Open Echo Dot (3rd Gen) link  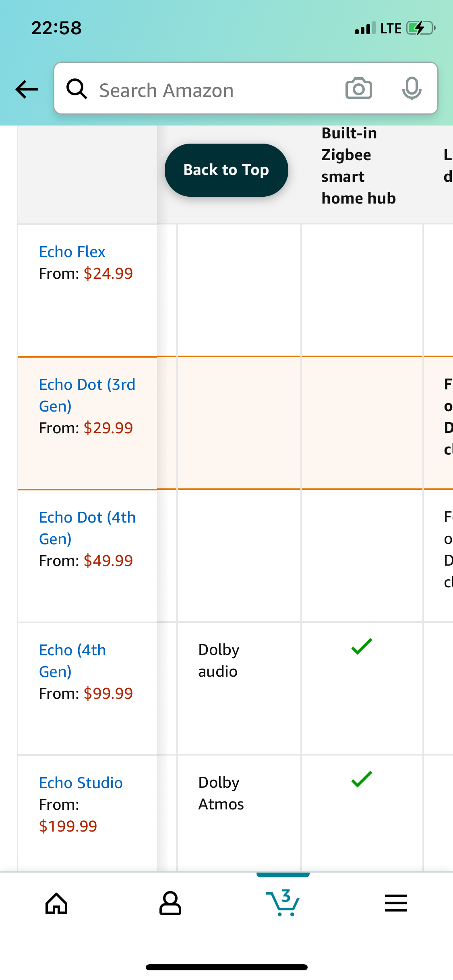tap(87, 395)
